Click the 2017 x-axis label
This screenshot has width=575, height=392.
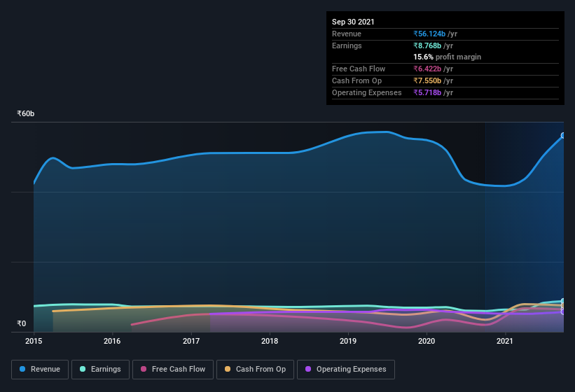point(191,341)
